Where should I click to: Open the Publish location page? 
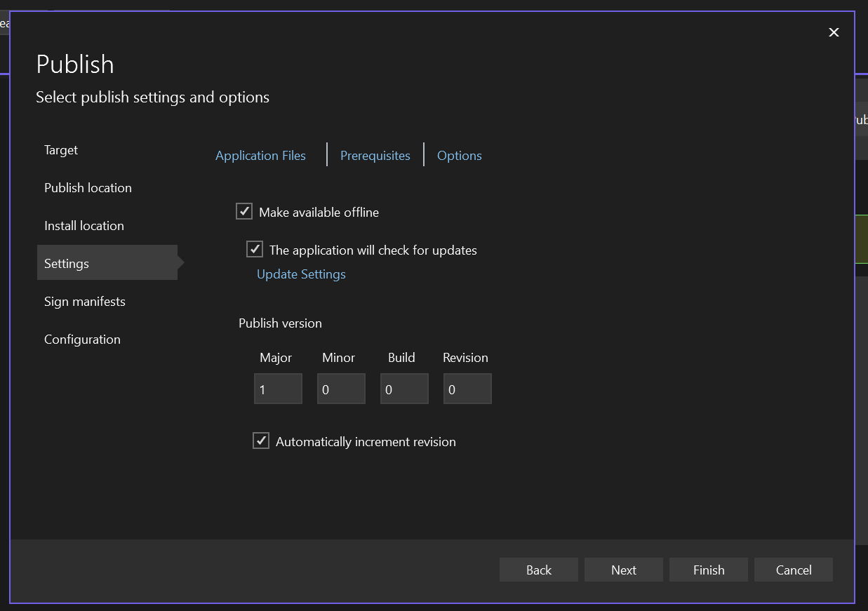pos(88,187)
